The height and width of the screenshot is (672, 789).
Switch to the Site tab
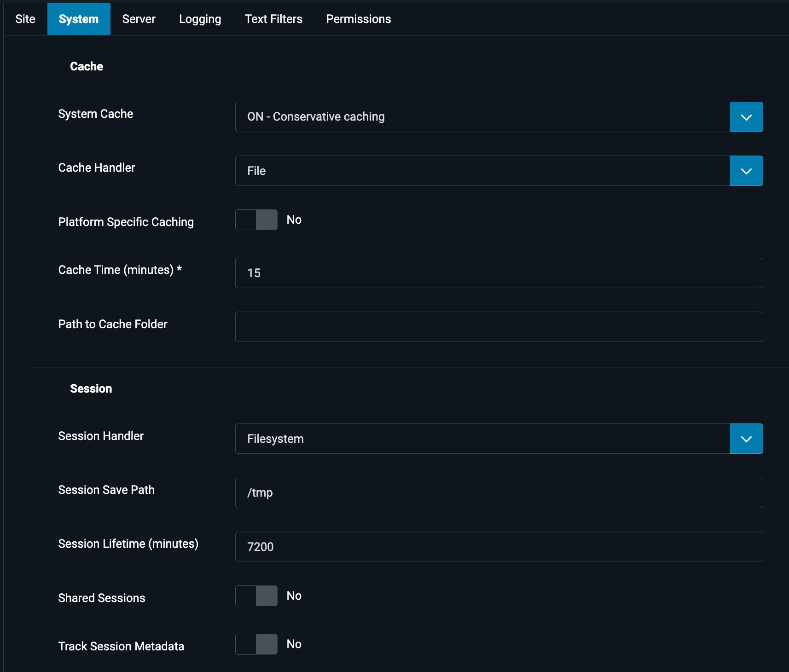tap(25, 19)
